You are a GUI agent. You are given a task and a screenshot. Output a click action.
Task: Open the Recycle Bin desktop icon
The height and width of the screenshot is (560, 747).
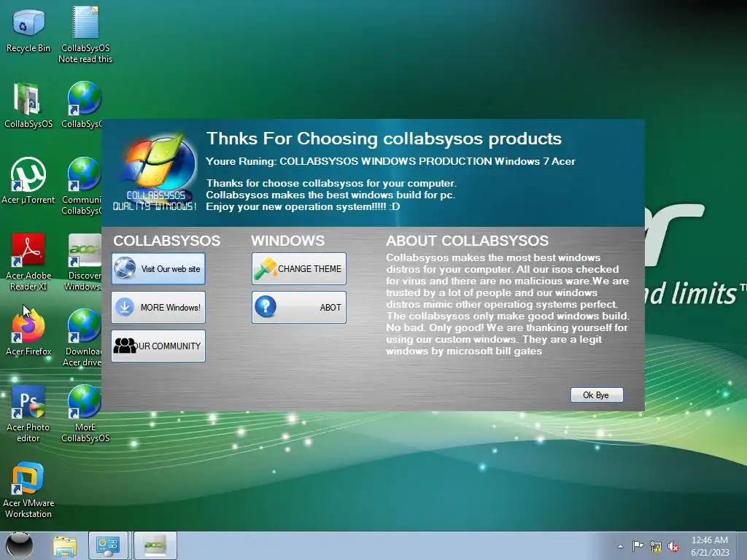pyautogui.click(x=28, y=30)
